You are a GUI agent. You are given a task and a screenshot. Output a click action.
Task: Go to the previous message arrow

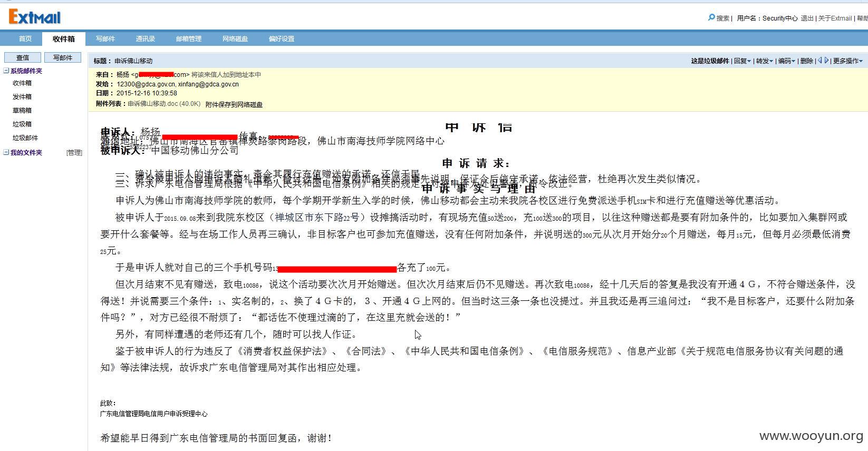(819, 61)
